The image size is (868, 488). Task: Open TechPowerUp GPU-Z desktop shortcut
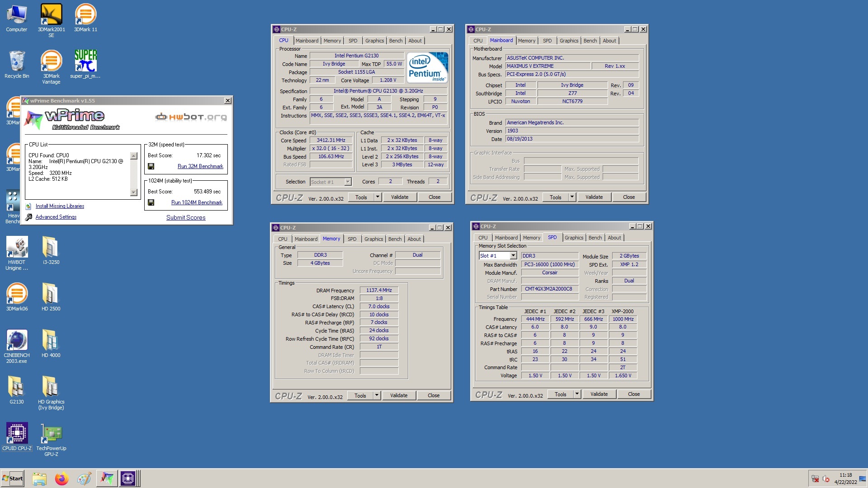click(x=51, y=439)
